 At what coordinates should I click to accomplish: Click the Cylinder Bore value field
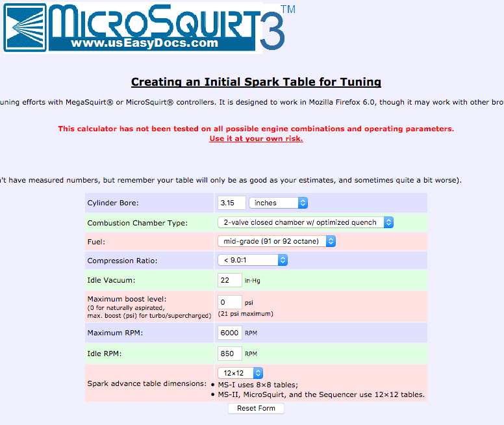coord(232,203)
